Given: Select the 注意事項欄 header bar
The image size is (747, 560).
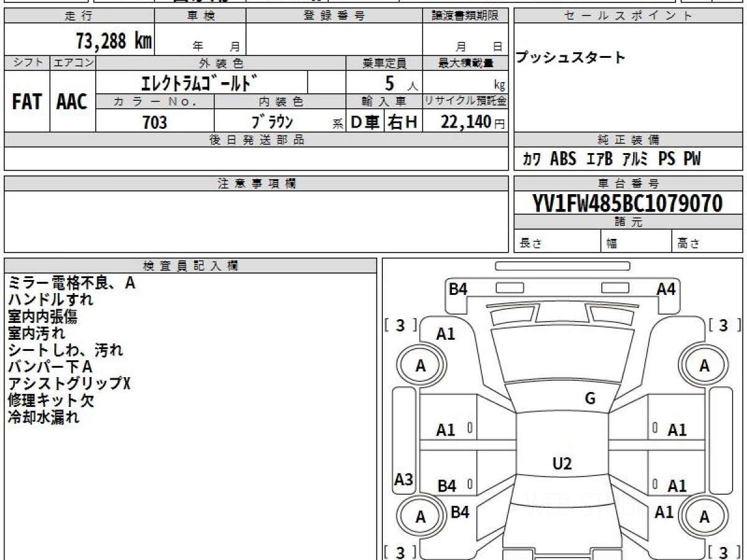Looking at the screenshot, I should pos(256,184).
